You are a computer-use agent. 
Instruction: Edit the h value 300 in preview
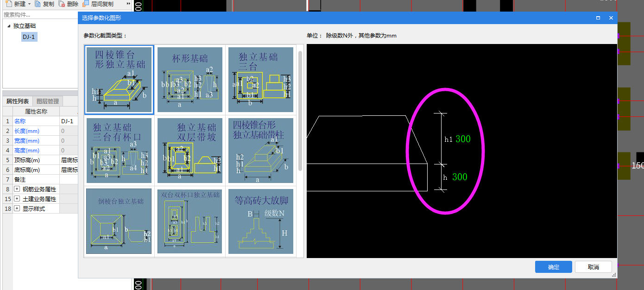pos(460,177)
